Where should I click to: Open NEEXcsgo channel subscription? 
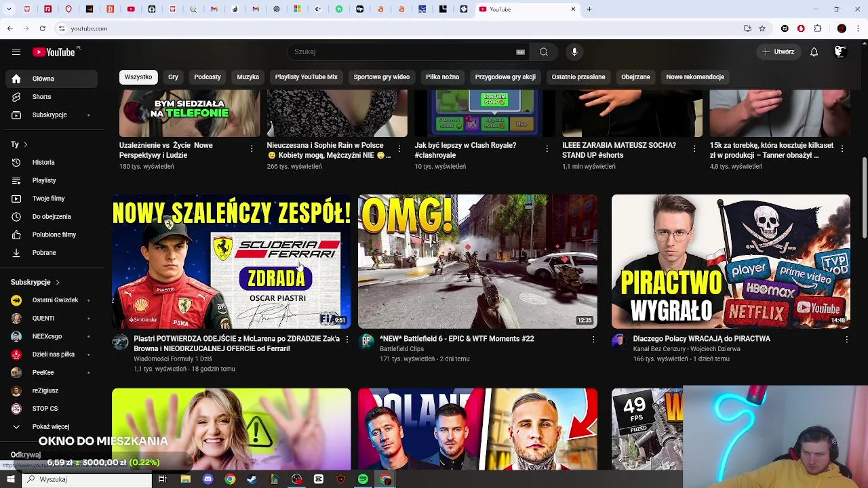52,336
